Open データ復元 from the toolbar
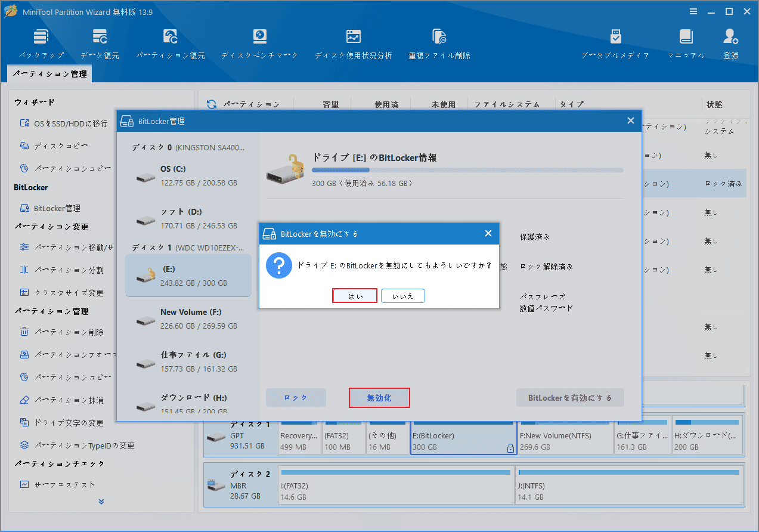This screenshot has height=532, width=759. click(100, 44)
